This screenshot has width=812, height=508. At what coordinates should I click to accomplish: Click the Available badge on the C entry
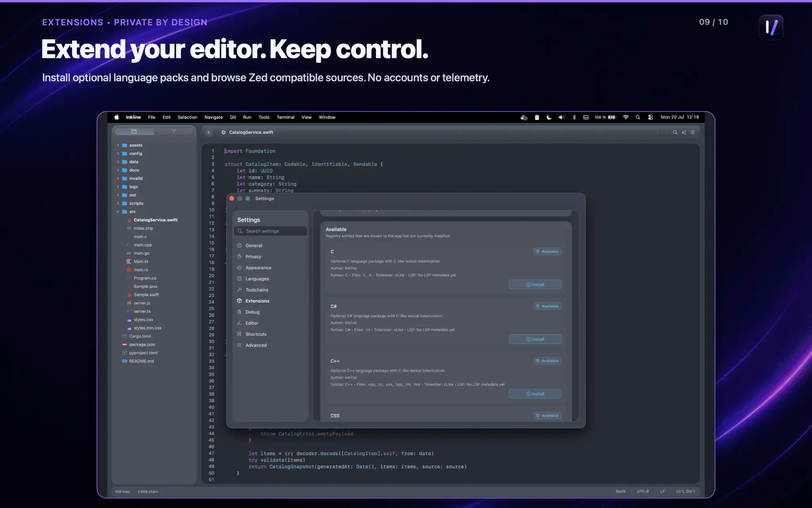tap(547, 252)
